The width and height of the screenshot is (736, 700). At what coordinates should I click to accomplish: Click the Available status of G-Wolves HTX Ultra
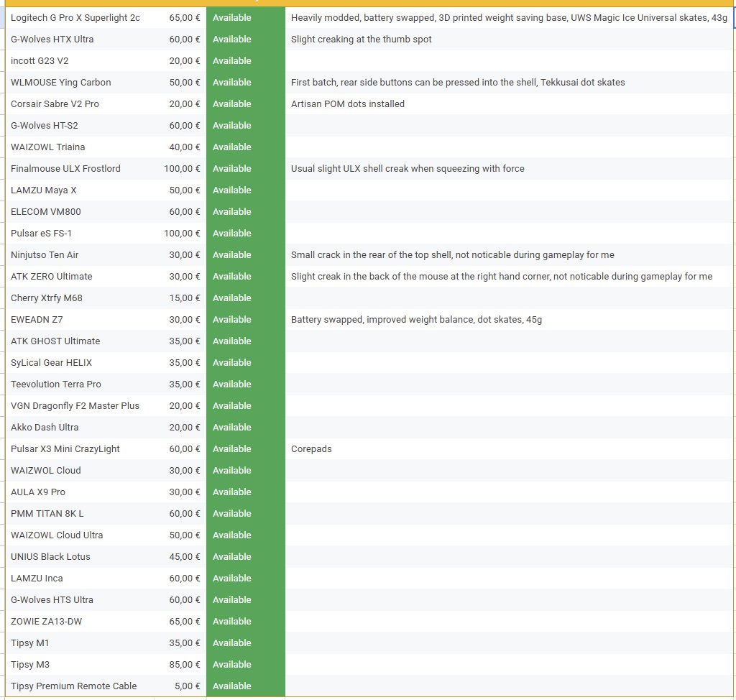click(246, 40)
